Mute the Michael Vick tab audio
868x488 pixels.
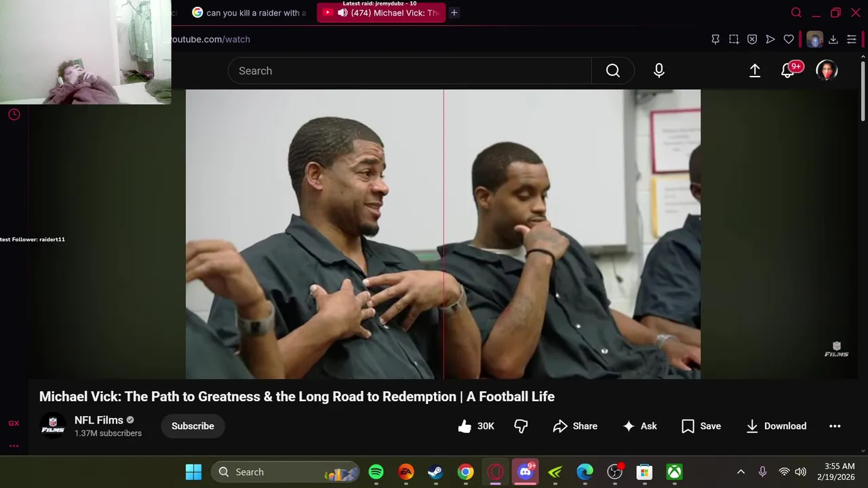pos(342,12)
